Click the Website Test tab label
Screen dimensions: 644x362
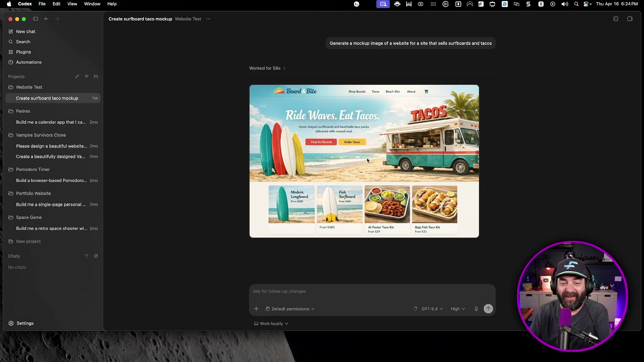[188, 19]
